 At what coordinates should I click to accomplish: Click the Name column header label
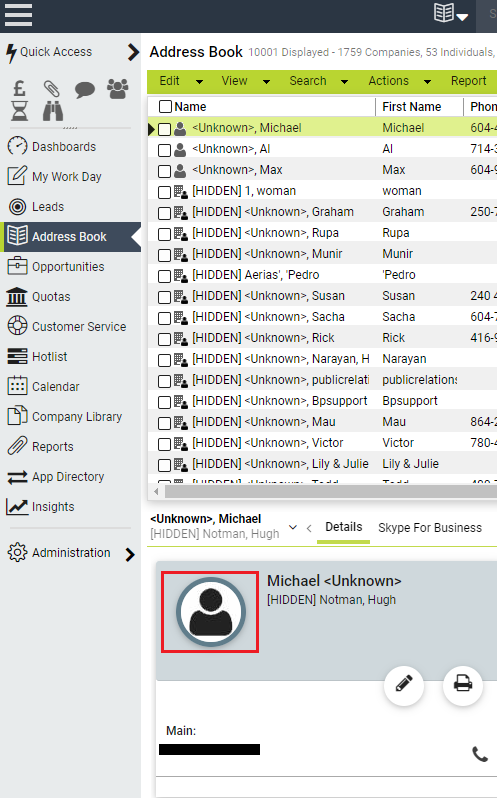[190, 107]
